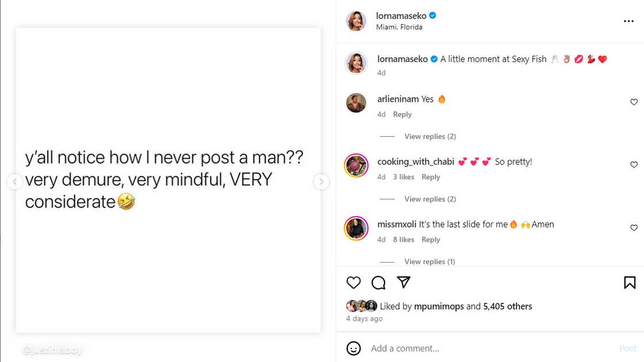Advance to the next carousel slide

[x=321, y=181]
